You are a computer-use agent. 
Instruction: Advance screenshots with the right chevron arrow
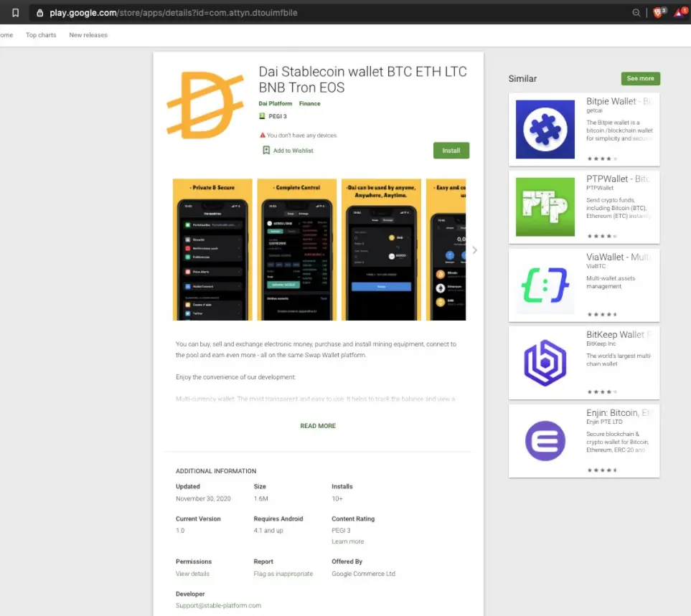click(474, 250)
